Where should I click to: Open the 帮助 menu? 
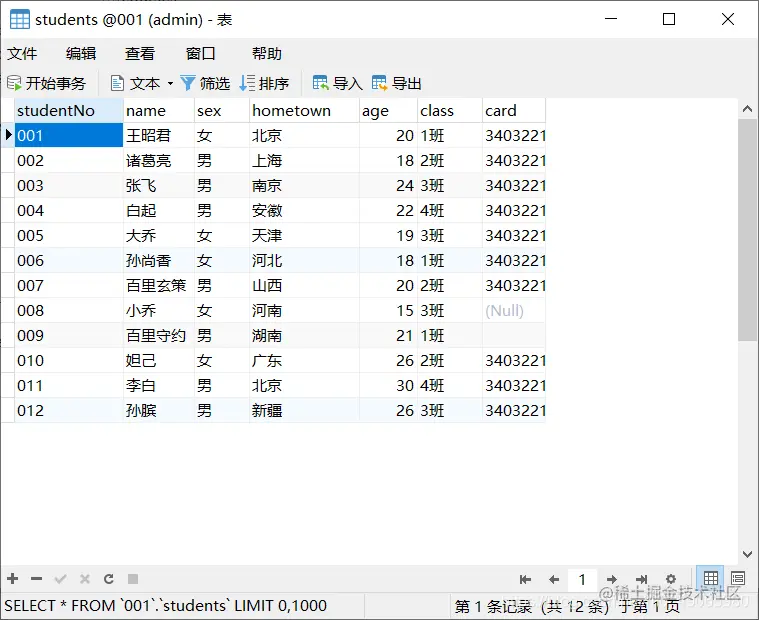click(267, 53)
